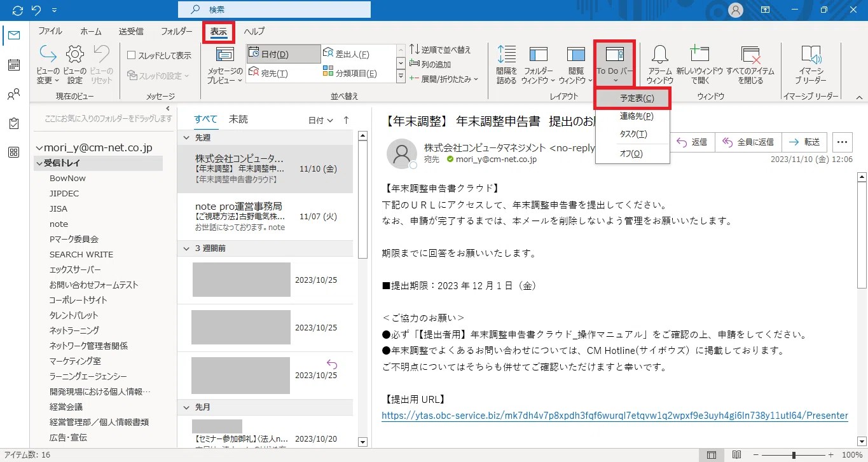The width and height of the screenshot is (868, 462).
Task: Click the zoom in plus button
Action: click(831, 455)
